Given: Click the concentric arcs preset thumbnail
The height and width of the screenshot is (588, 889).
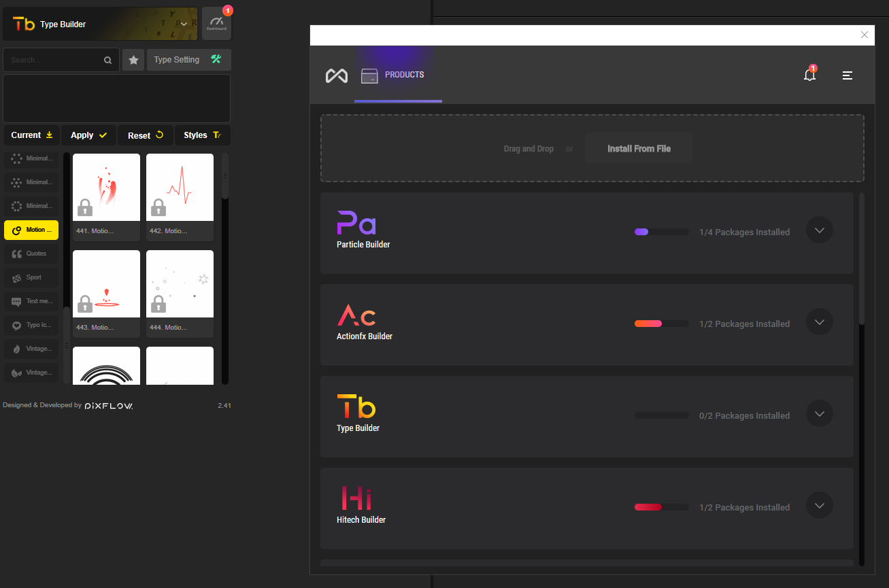Looking at the screenshot, I should 106,366.
